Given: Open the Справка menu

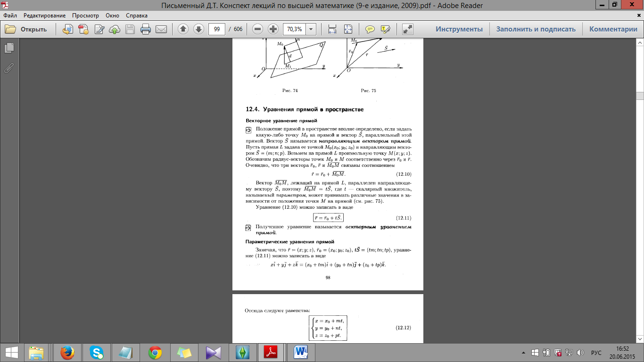Looking at the screenshot, I should pyautogui.click(x=137, y=16).
